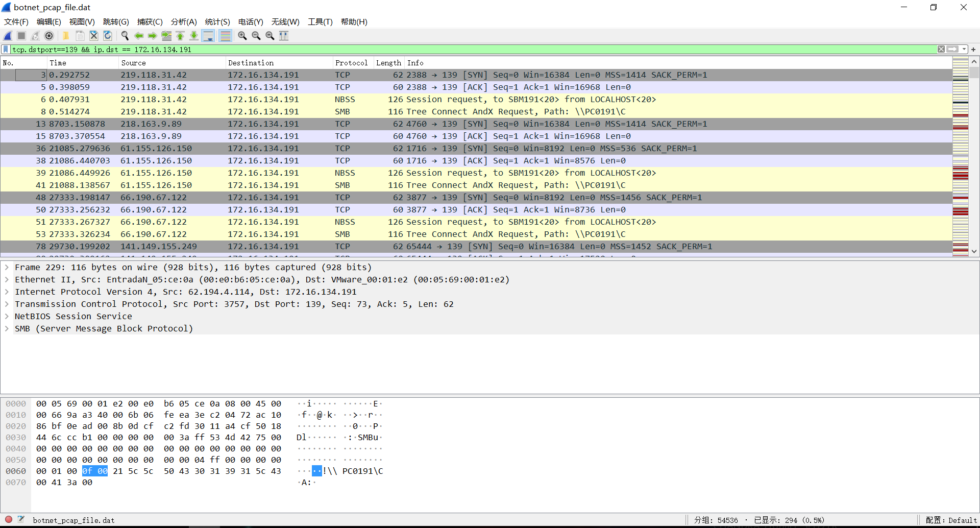Zoom out on the main window text
Screen dimensions: 980x528
[256, 36]
